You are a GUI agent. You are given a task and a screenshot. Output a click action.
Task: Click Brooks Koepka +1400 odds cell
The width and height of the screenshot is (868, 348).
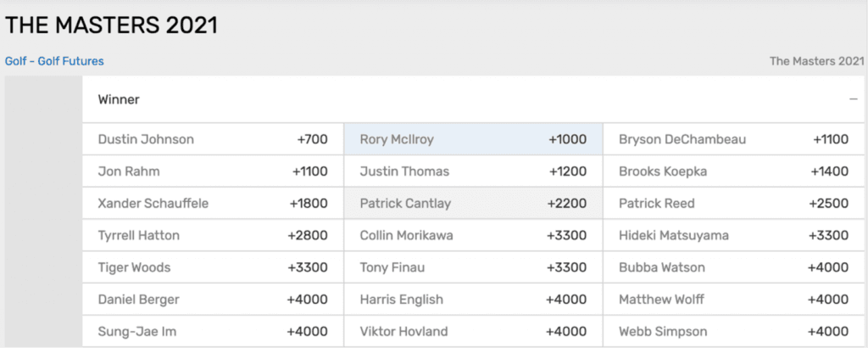[733, 171]
